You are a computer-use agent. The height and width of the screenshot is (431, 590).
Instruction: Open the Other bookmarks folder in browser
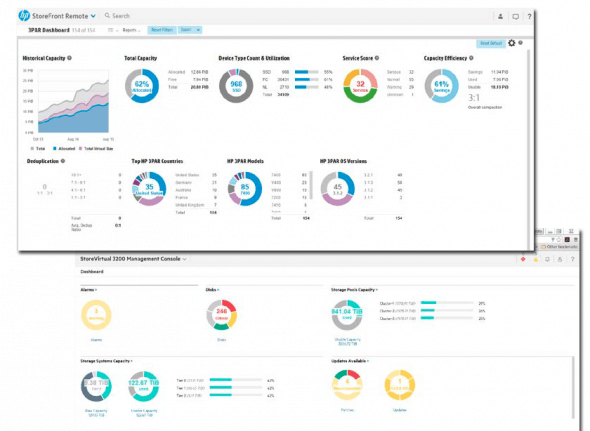tap(560, 247)
